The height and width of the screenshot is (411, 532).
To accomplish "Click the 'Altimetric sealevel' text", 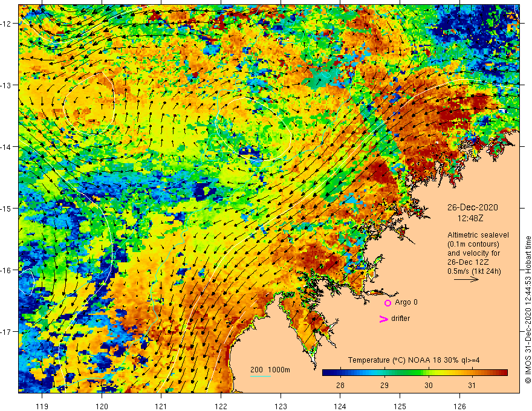I will (478, 235).
